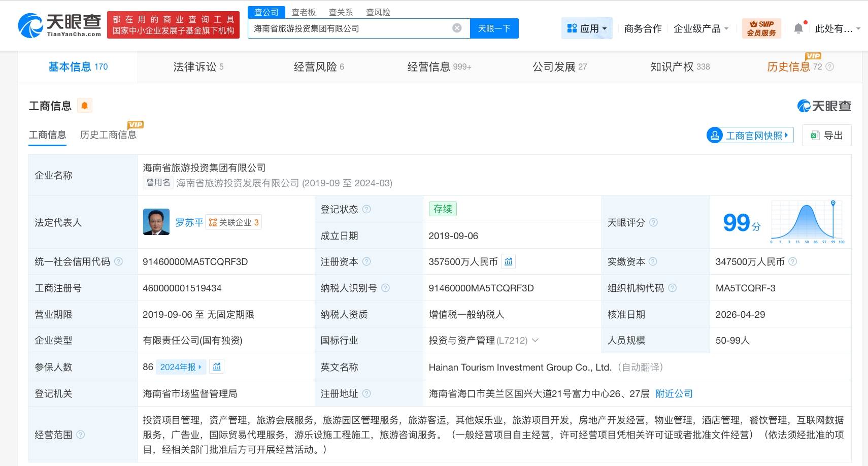Click the TianYanCha logo in header
Viewport: 868px width, 466px height.
[x=59, y=25]
